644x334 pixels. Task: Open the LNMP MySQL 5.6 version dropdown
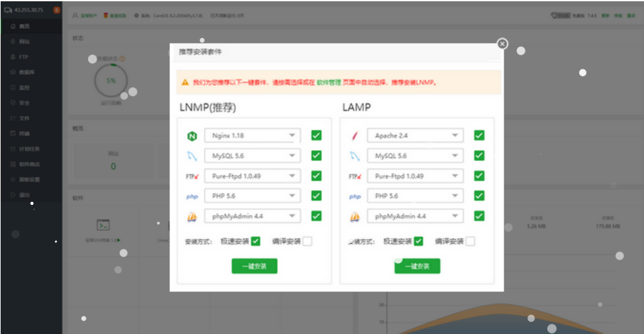pos(252,155)
